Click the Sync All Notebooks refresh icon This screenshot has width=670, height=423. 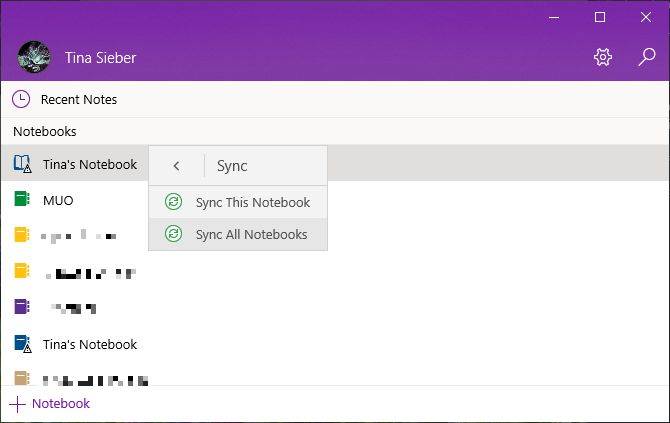click(x=173, y=234)
